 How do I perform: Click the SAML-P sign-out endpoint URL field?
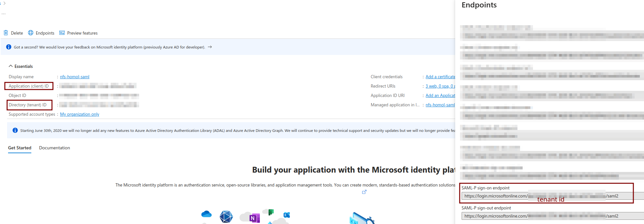(x=549, y=216)
